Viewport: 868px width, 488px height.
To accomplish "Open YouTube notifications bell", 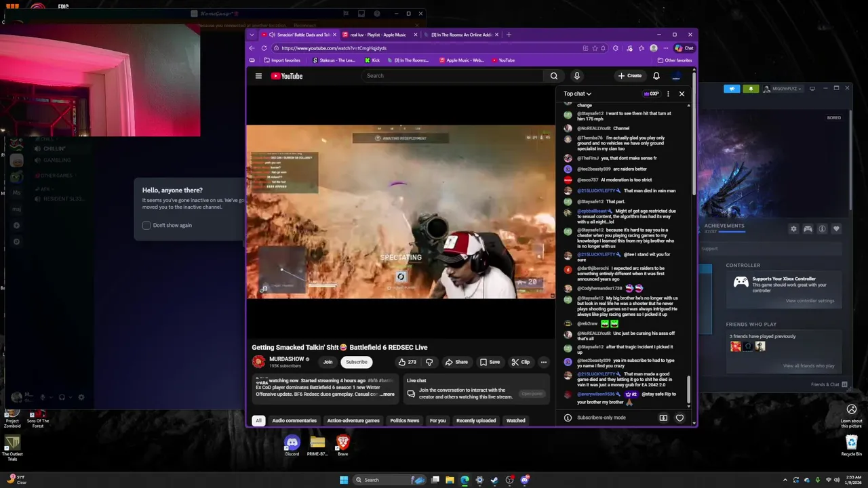I will pyautogui.click(x=656, y=76).
